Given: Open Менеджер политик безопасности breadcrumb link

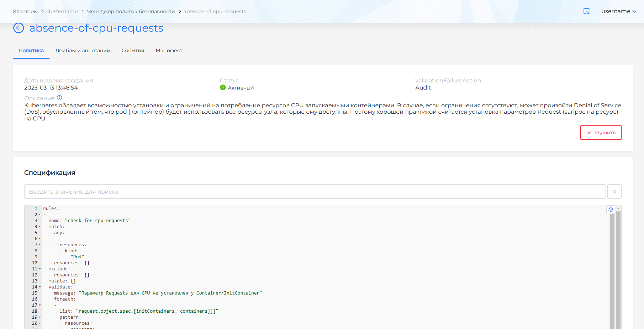Looking at the screenshot, I should 130,11.
